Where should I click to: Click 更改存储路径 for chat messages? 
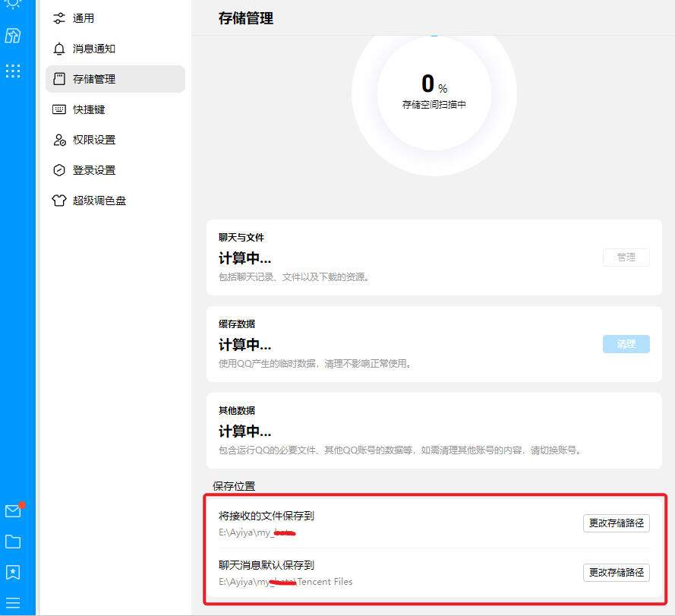[616, 573]
